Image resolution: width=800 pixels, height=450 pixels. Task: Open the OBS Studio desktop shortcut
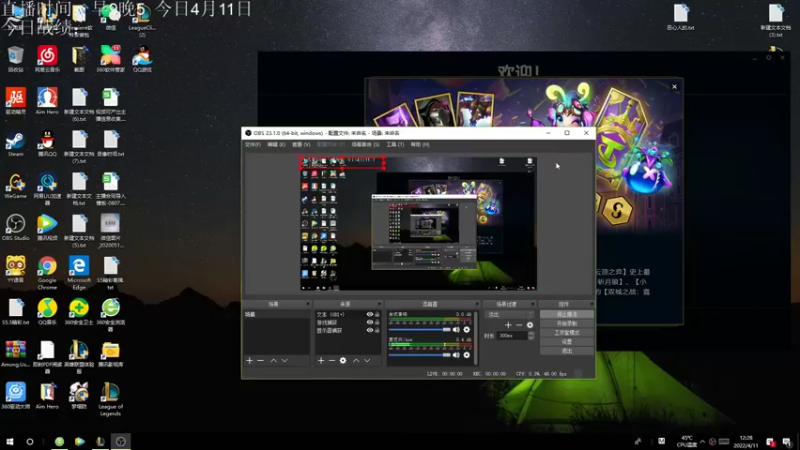(x=15, y=228)
